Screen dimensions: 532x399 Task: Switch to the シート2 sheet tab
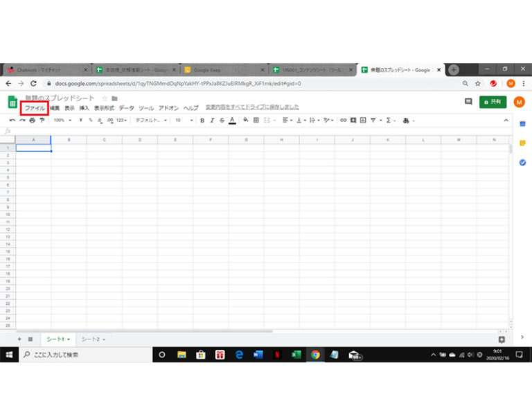click(94, 339)
